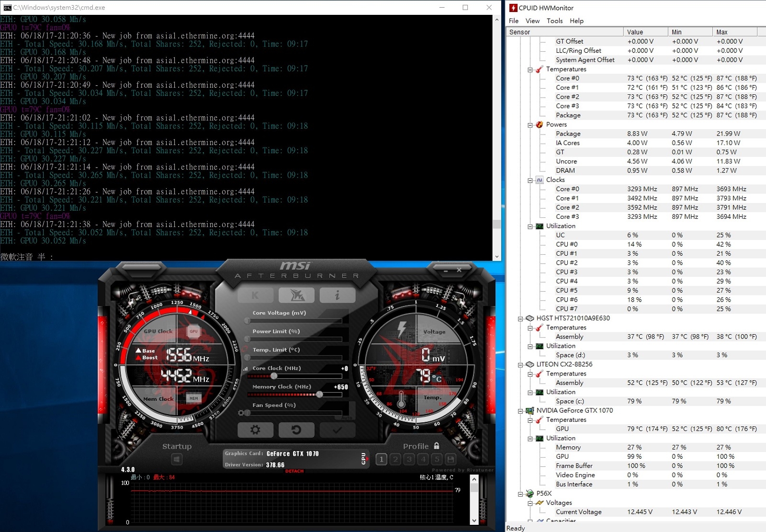Collapse the CPU Utilization node above UC
This screenshot has height=532, width=766.
[530, 227]
